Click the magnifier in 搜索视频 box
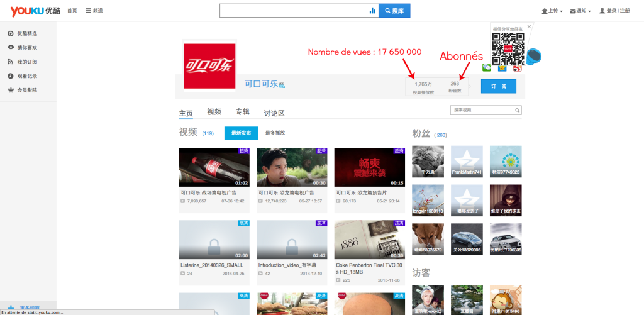Screen dimensions: 644x315 518,110
